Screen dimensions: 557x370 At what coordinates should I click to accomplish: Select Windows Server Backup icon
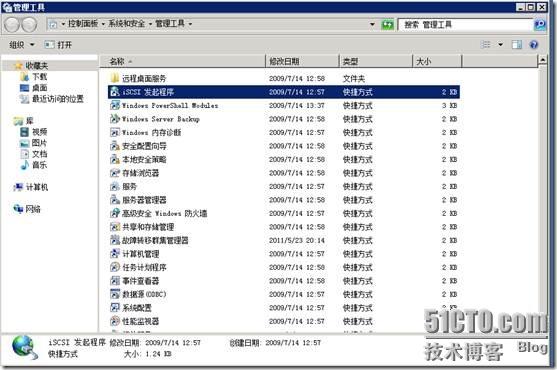(114, 119)
